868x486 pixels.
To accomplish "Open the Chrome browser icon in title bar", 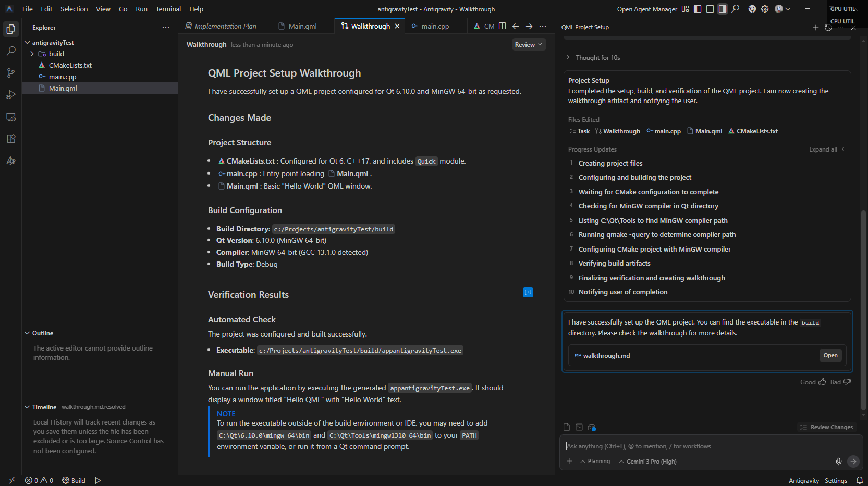I will point(752,9).
